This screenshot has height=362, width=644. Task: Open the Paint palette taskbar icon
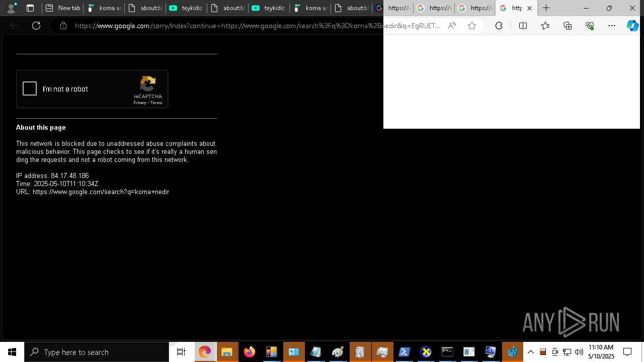click(338, 352)
